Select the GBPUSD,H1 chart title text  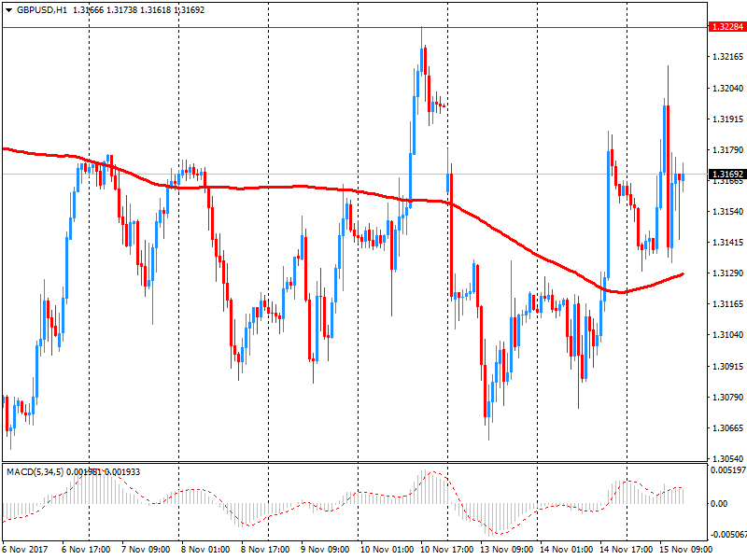42,10
